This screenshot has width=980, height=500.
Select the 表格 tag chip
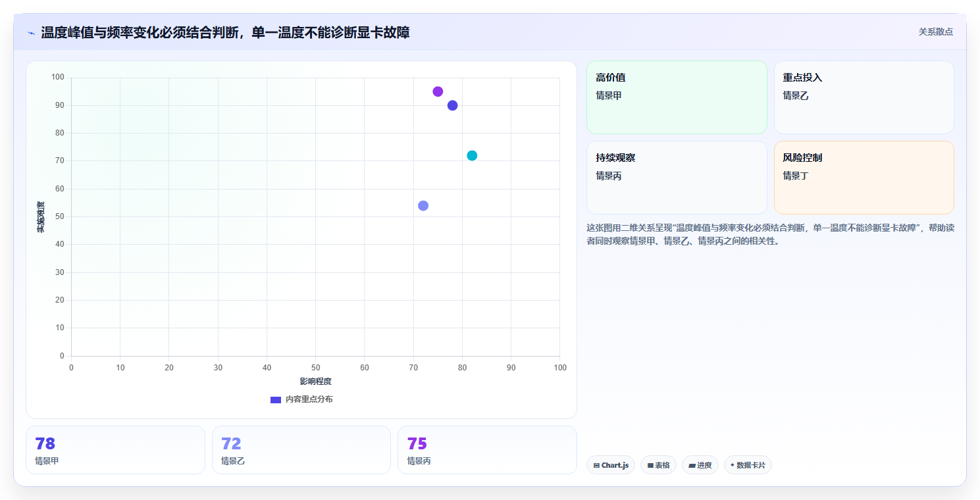[658, 465]
